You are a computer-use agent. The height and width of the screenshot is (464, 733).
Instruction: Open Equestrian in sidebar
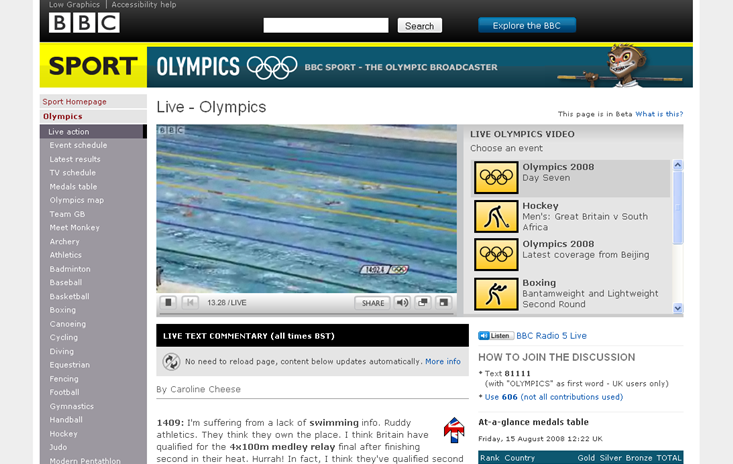(70, 365)
